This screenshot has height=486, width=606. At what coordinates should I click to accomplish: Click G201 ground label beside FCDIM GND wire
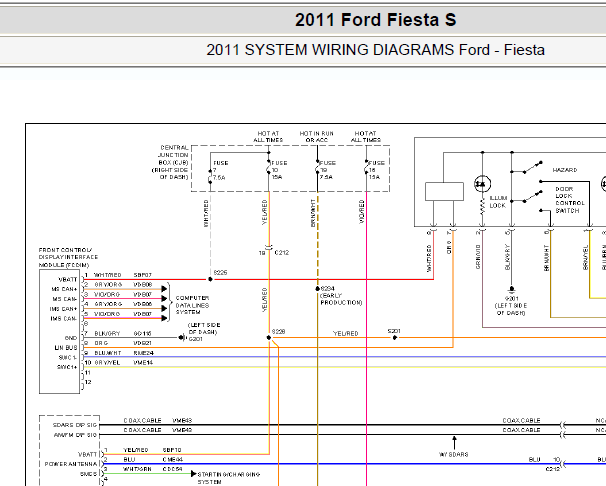click(x=195, y=339)
